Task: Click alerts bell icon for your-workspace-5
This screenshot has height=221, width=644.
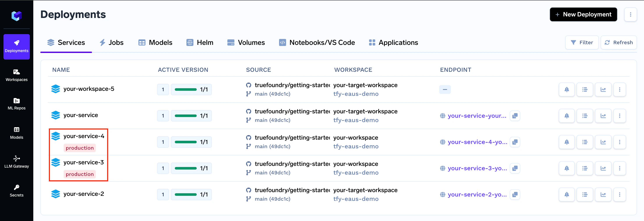Action: point(566,90)
